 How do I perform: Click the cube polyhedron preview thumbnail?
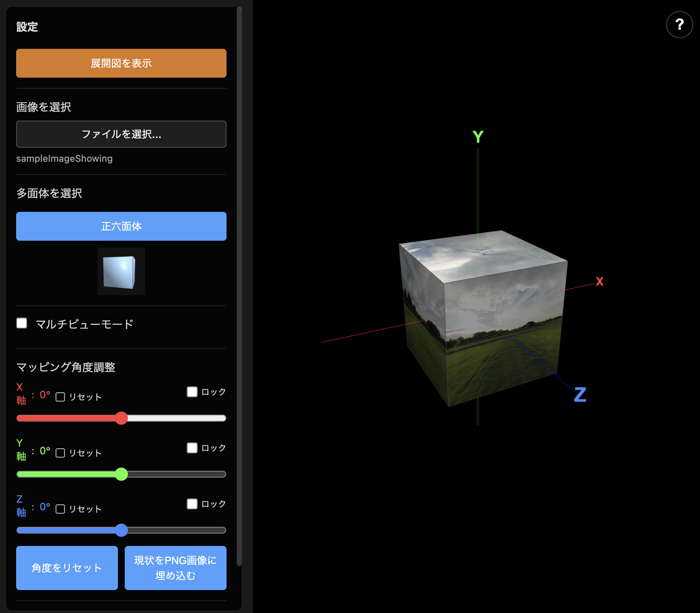click(121, 271)
